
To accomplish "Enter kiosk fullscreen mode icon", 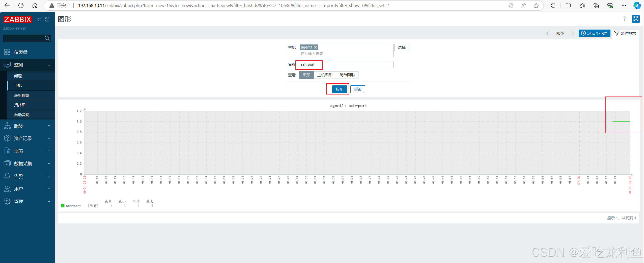I will [x=636, y=19].
